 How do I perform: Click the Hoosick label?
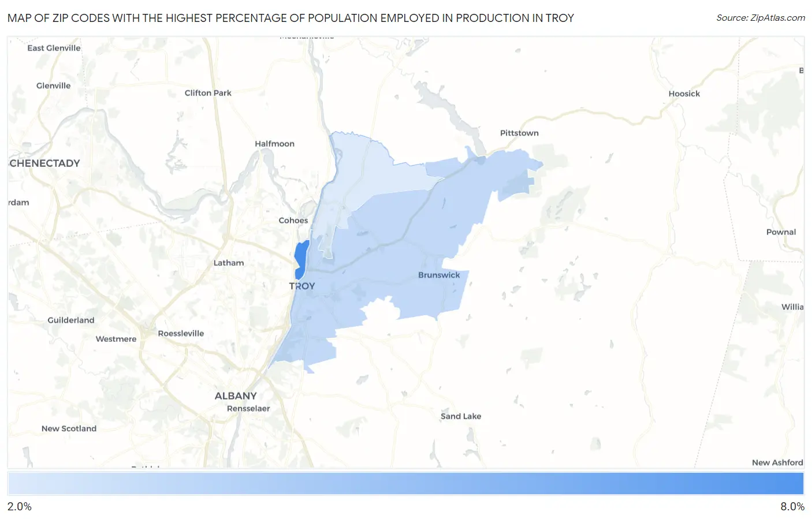[x=684, y=94]
